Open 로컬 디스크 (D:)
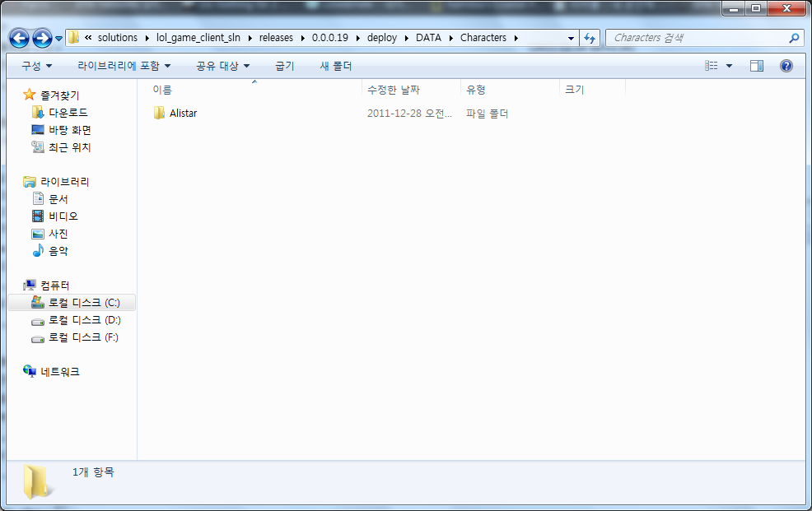Image resolution: width=812 pixels, height=511 pixels. [84, 320]
